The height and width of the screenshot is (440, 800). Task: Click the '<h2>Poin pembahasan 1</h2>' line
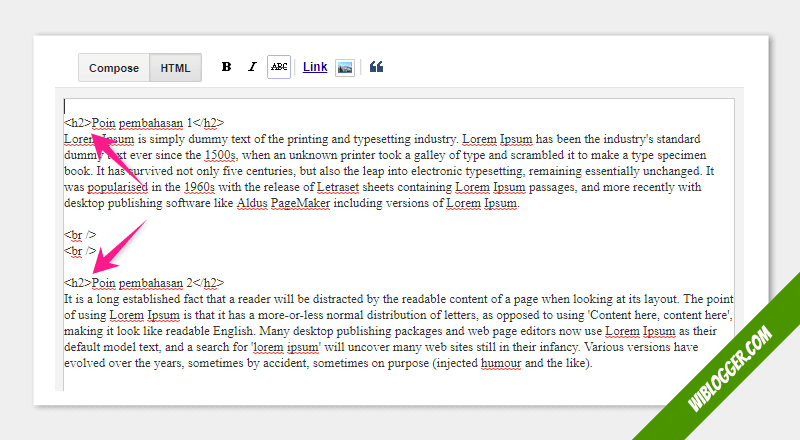144,123
